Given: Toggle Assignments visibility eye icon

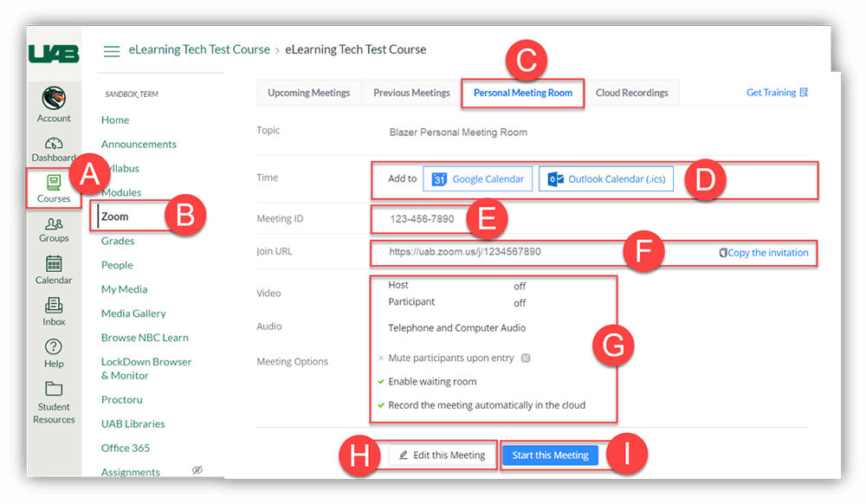Looking at the screenshot, I should 197,470.
